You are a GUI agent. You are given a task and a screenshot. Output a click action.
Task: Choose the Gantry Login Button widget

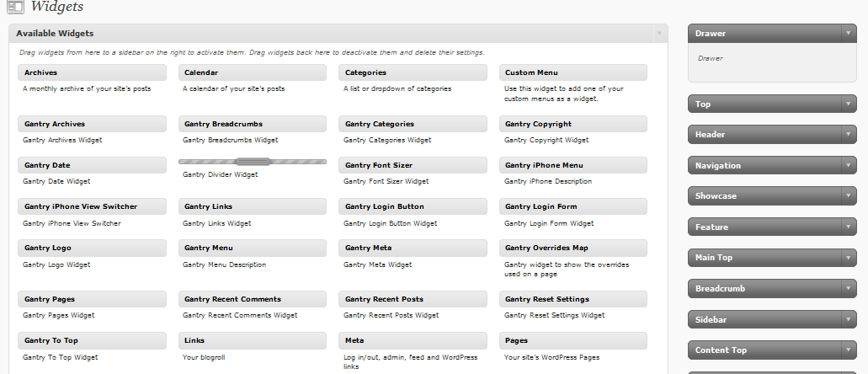(413, 206)
